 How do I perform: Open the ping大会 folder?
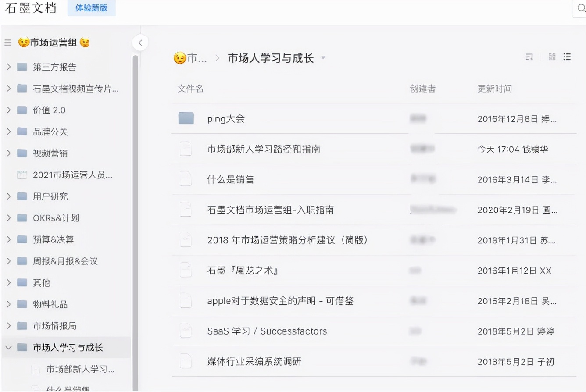coord(226,119)
